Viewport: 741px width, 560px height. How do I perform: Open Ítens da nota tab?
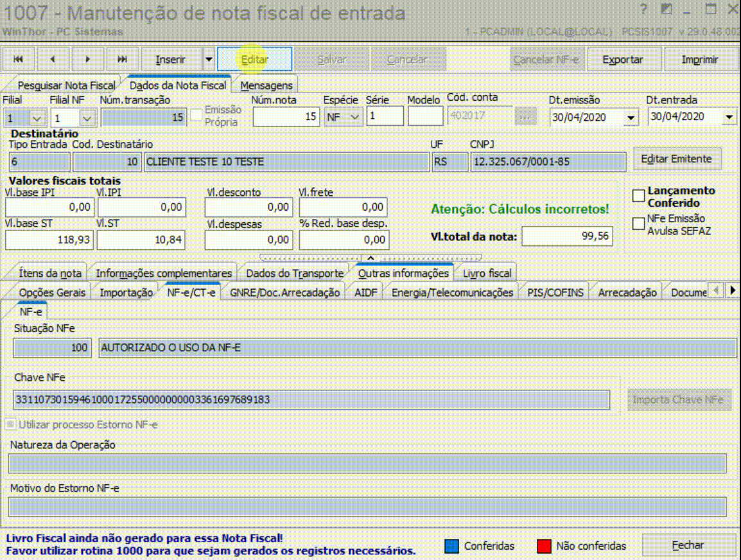click(50, 273)
